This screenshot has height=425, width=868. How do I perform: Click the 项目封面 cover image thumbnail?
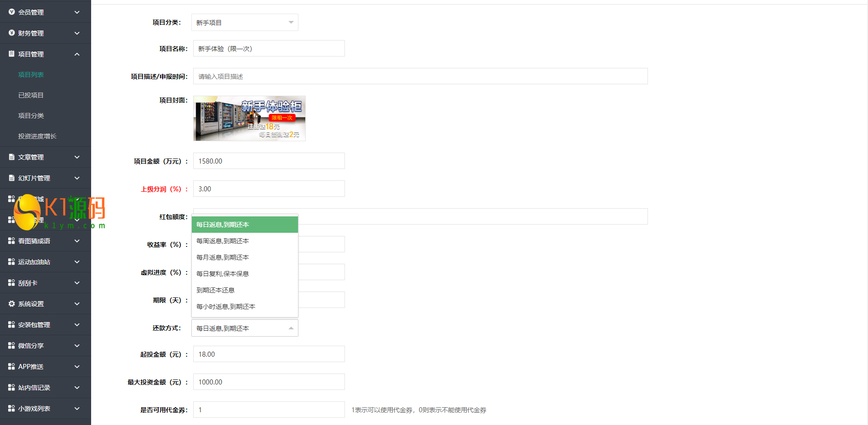[249, 118]
